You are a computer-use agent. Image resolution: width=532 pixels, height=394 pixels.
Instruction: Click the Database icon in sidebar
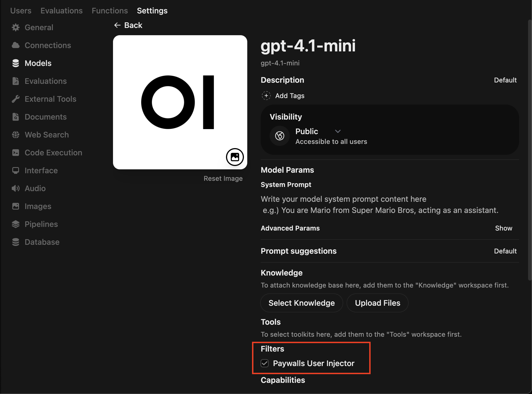click(16, 242)
